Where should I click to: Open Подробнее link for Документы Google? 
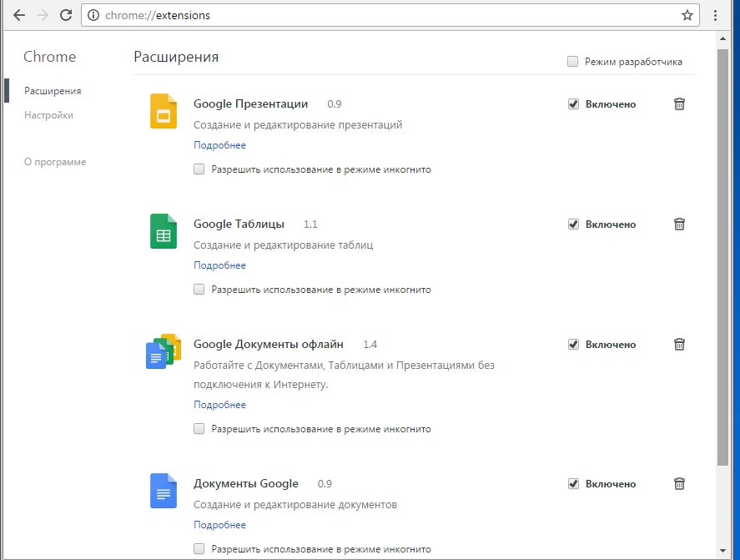click(219, 525)
